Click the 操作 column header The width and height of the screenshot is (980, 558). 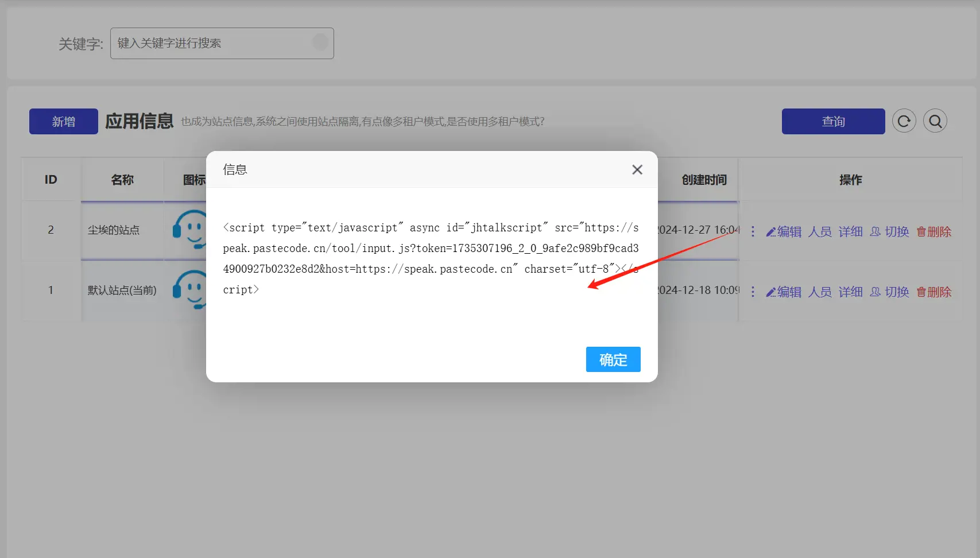pyautogui.click(x=850, y=180)
